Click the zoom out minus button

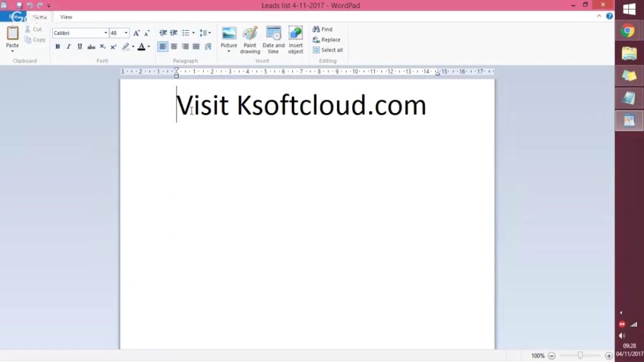click(x=552, y=356)
